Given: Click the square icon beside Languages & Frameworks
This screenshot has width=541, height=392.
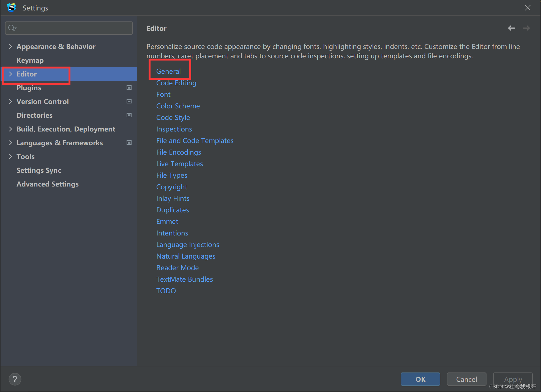Looking at the screenshot, I should click(129, 142).
